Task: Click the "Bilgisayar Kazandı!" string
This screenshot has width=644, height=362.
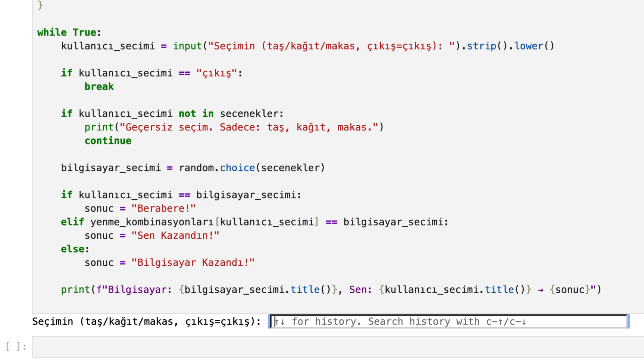Action: tap(193, 263)
